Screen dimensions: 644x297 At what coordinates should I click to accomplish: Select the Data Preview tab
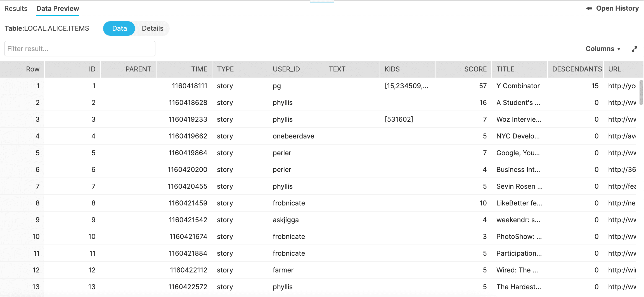click(58, 8)
